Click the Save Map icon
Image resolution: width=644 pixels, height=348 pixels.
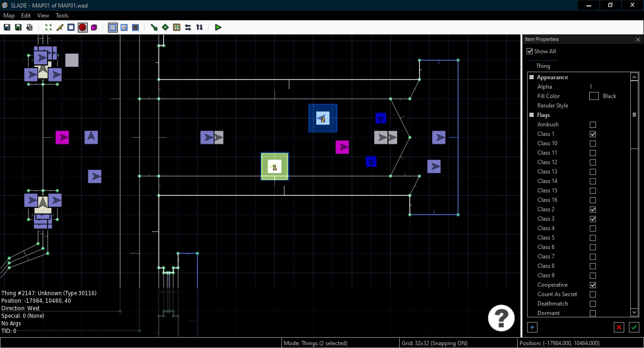7,27
